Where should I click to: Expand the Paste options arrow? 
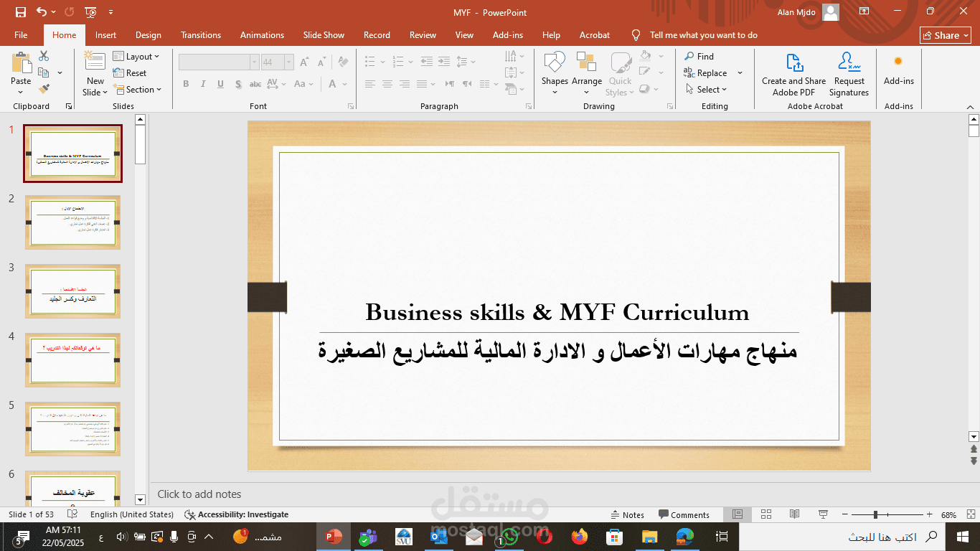click(x=21, y=92)
